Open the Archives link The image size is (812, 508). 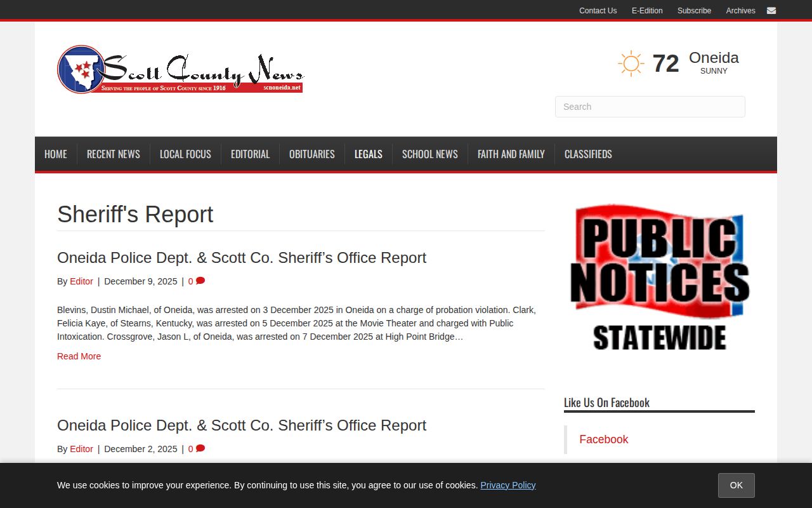click(740, 11)
